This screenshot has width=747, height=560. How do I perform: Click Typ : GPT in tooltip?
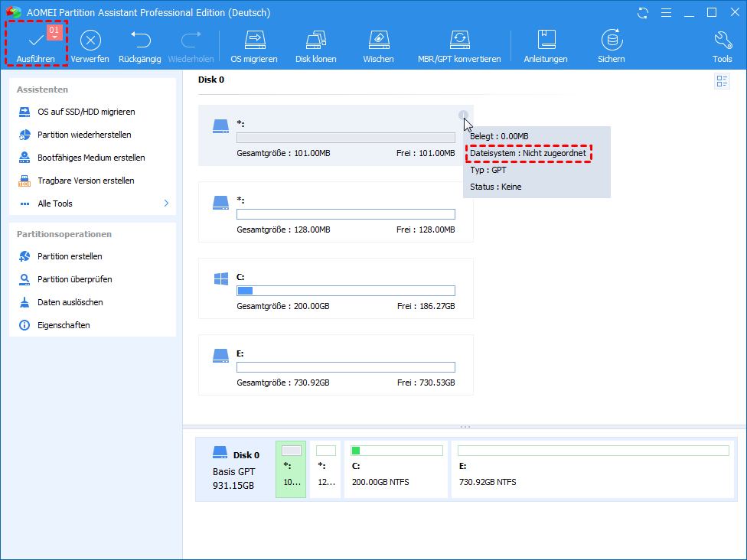pyautogui.click(x=488, y=170)
